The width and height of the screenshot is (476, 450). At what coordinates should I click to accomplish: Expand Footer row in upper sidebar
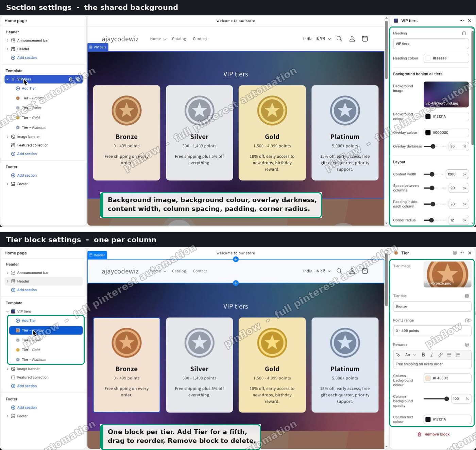coord(7,184)
